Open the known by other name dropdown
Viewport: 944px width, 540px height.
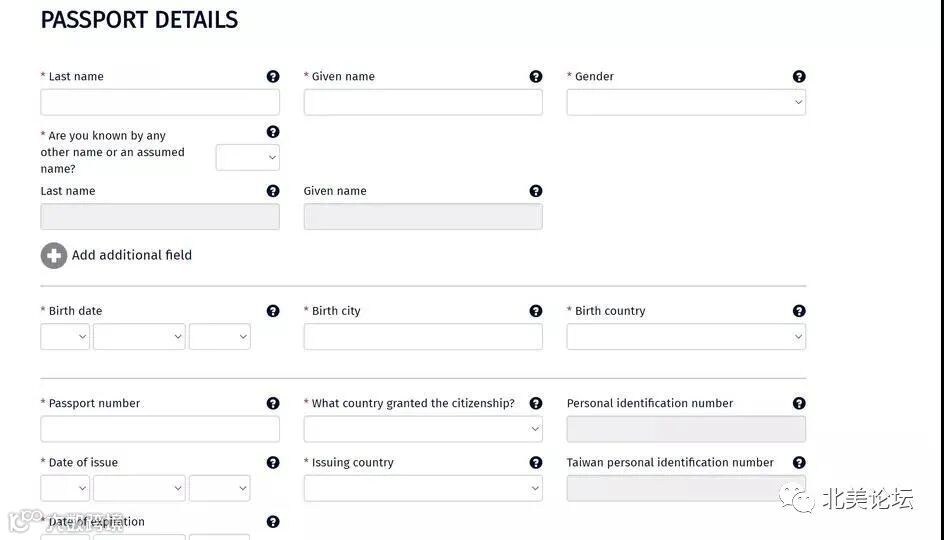247,157
